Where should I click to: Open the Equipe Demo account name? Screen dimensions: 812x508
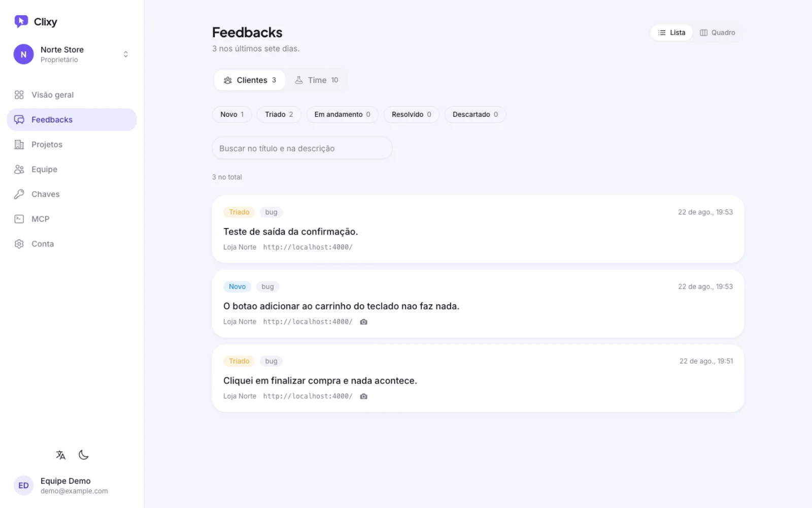tap(65, 481)
